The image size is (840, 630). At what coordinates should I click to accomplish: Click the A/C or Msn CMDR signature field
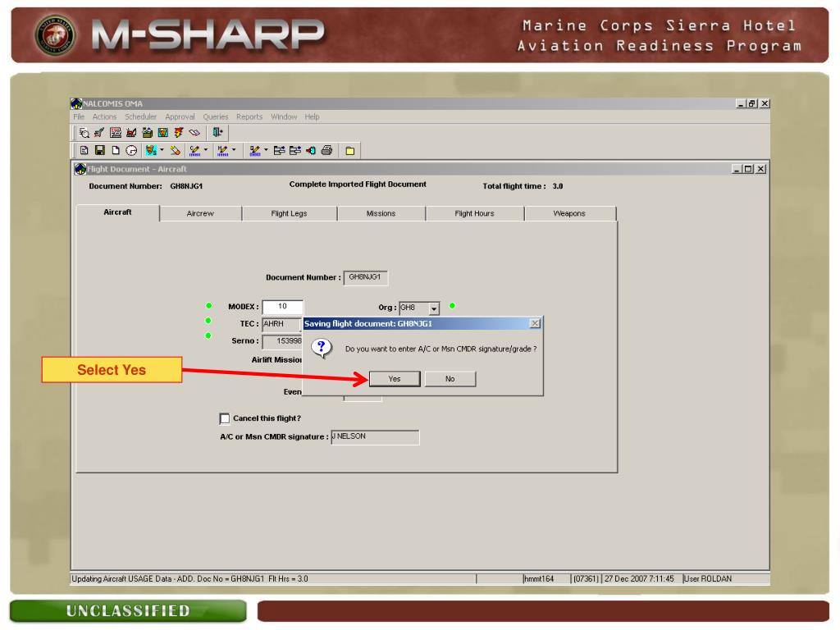(x=375, y=437)
